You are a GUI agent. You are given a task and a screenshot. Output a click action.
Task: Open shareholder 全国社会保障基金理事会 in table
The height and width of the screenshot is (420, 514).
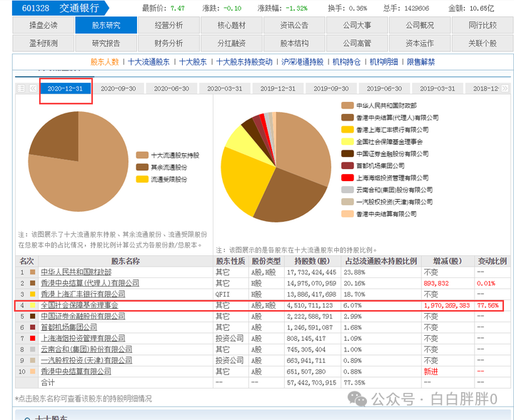pos(79,305)
